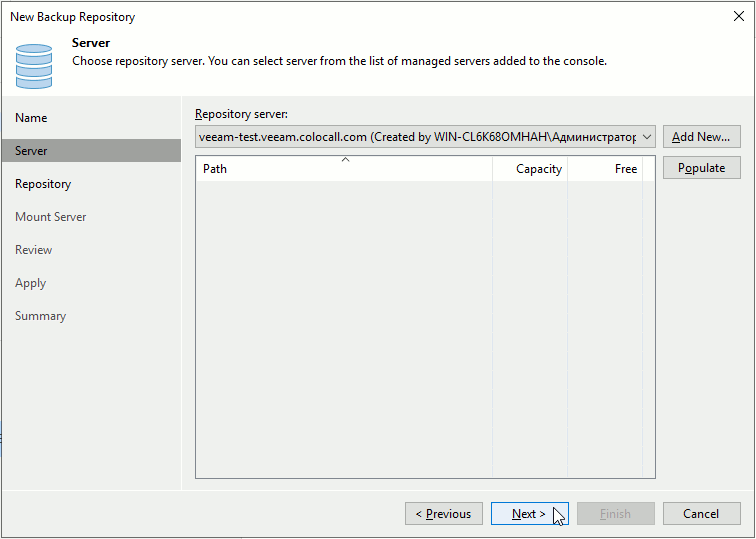Screen dimensions: 756x539
Task: Click the database repository icon in header
Action: pyautogui.click(x=34, y=65)
